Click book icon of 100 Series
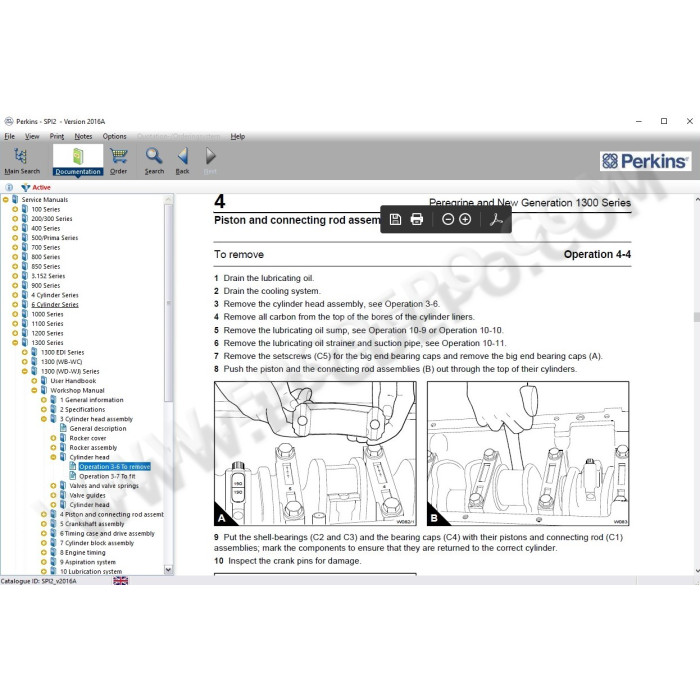 click(x=25, y=209)
